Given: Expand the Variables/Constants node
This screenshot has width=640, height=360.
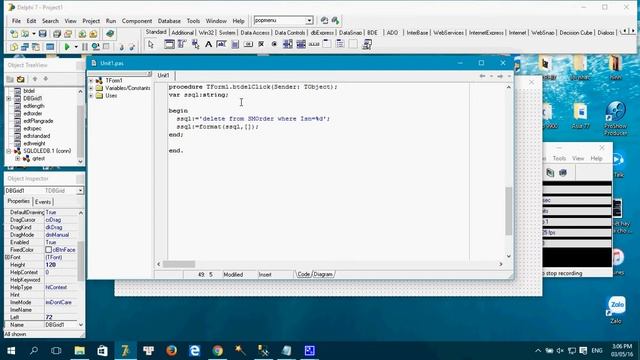Looking at the screenshot, I should pos(91,88).
